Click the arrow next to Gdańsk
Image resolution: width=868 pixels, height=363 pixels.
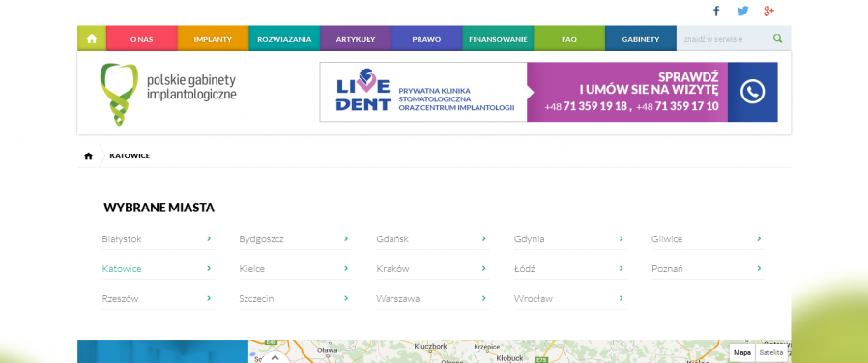click(483, 238)
